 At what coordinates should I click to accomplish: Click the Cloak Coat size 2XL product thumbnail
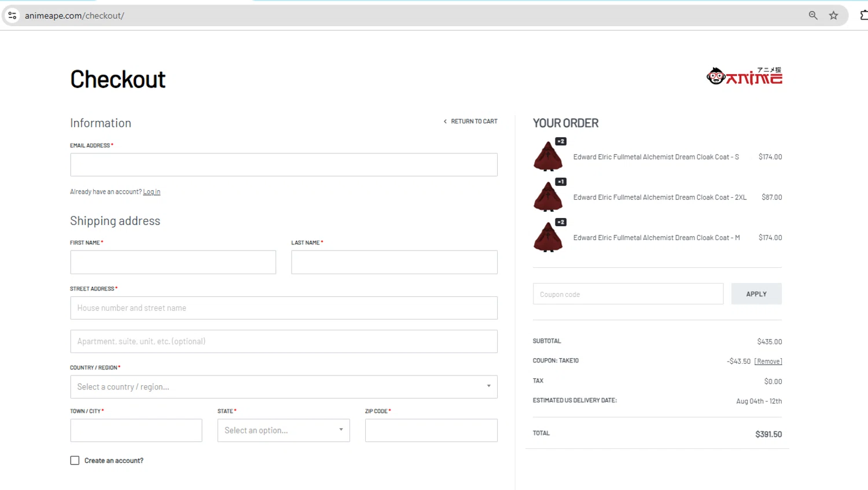[548, 197]
